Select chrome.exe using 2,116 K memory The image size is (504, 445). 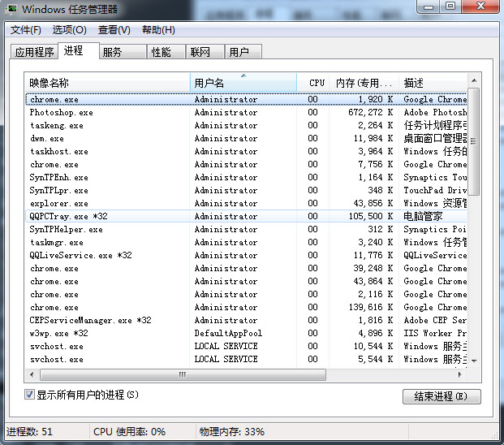click(246, 294)
